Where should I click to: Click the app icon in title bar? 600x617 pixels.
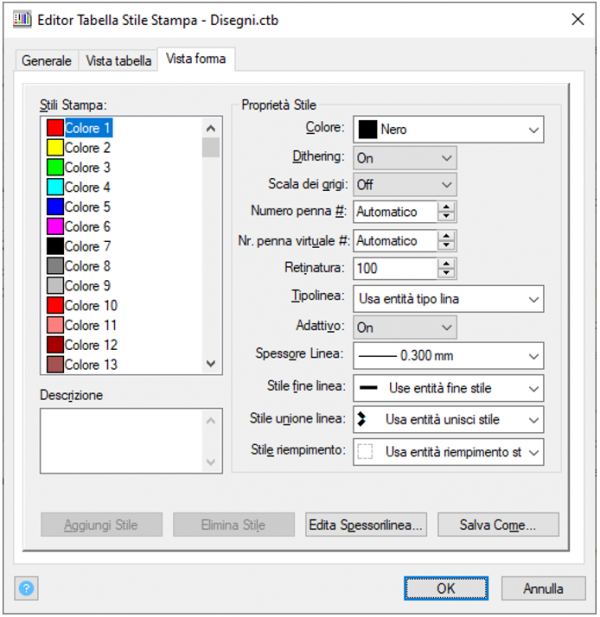[x=21, y=19]
